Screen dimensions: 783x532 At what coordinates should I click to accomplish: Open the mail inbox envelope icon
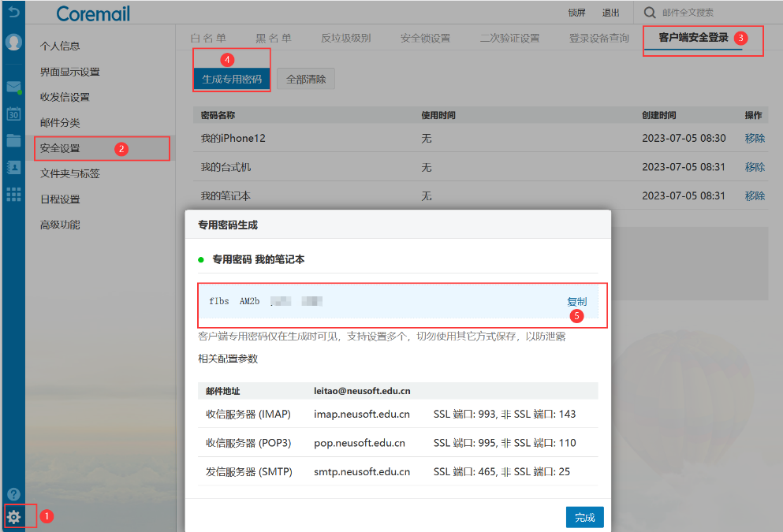coord(13,87)
